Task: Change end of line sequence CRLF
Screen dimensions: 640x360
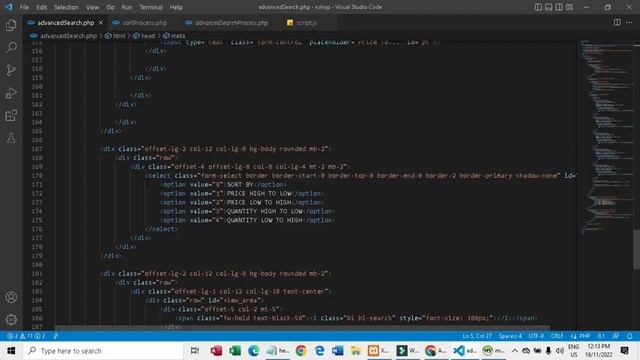Action: 557,336
